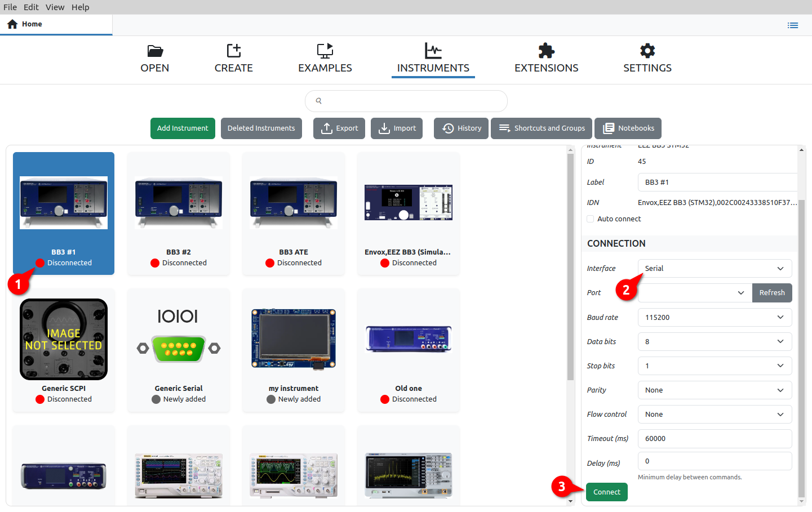
Task: Open the Help menu
Action: (x=80, y=7)
